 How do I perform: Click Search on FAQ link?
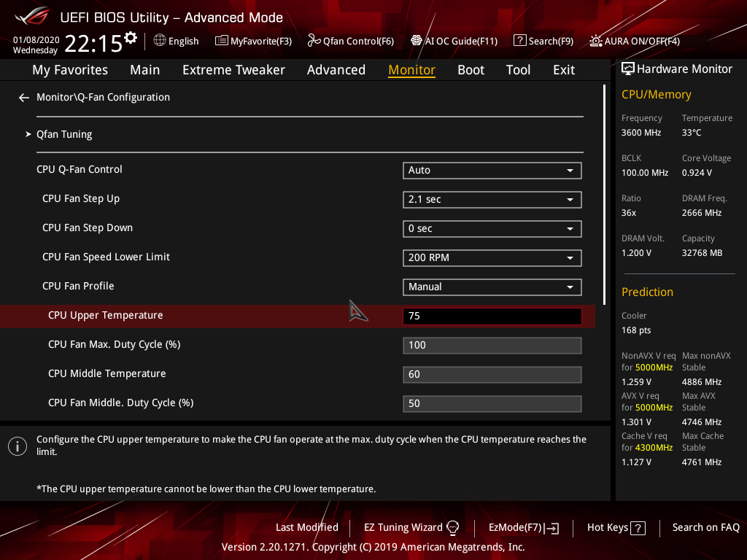click(x=705, y=528)
